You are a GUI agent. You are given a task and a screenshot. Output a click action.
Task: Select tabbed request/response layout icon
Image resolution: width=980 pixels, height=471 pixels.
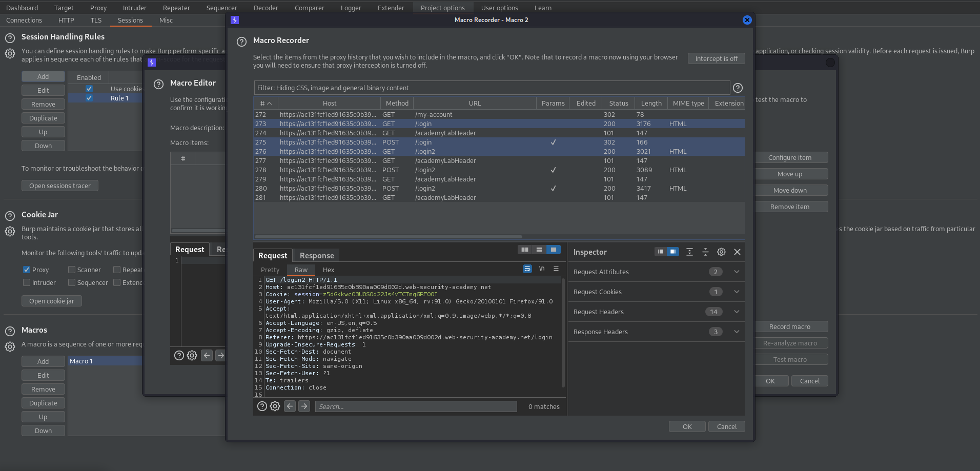tap(553, 250)
